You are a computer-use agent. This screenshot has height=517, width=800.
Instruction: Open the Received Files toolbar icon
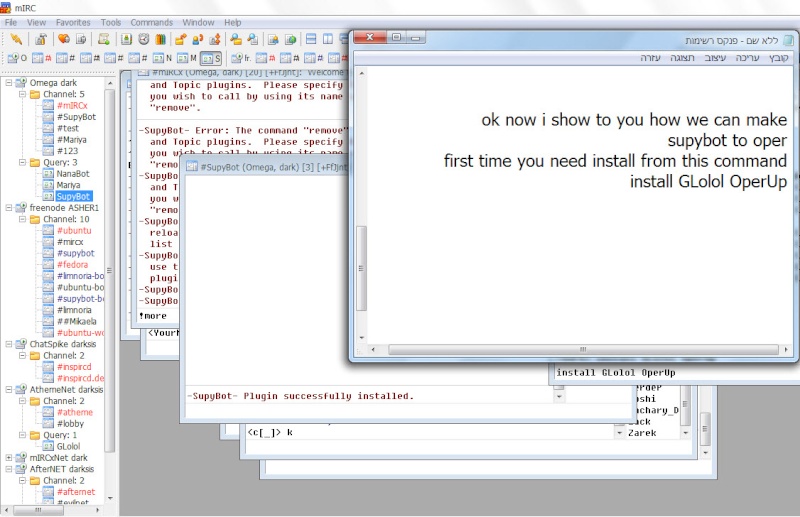click(x=236, y=39)
